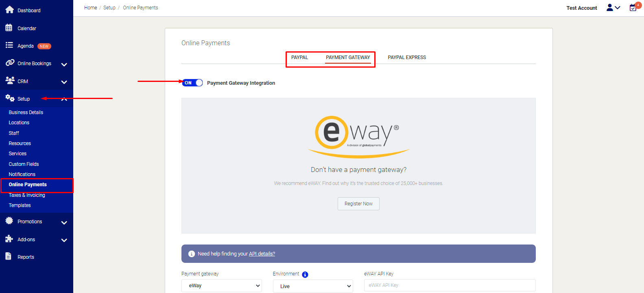Expand the Add-ons submenu chevron
The image size is (644, 293).
pyautogui.click(x=64, y=240)
